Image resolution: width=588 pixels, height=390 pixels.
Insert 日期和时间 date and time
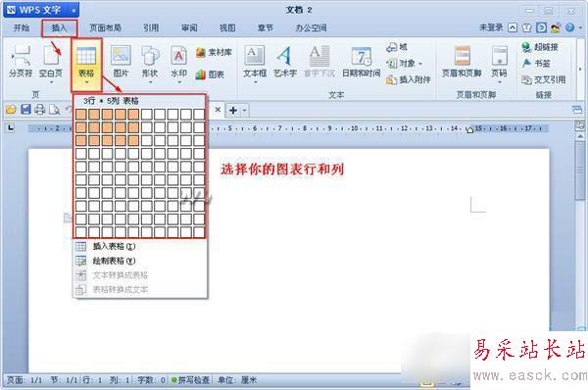click(x=362, y=62)
